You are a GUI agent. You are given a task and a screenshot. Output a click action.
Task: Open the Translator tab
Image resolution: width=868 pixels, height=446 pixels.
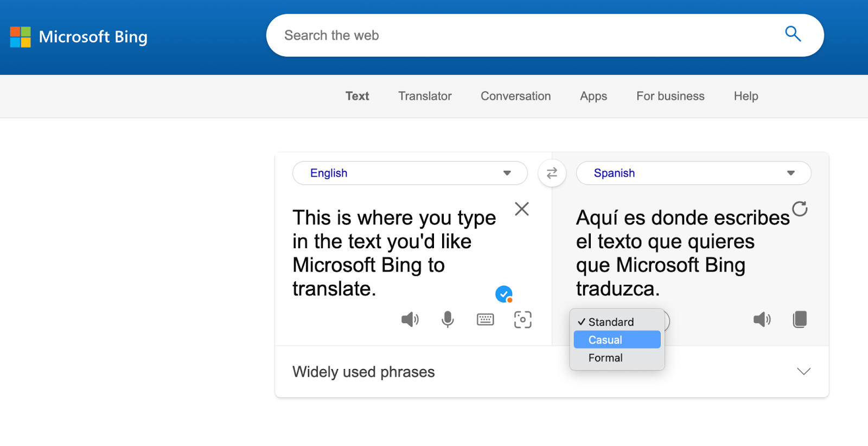point(425,96)
